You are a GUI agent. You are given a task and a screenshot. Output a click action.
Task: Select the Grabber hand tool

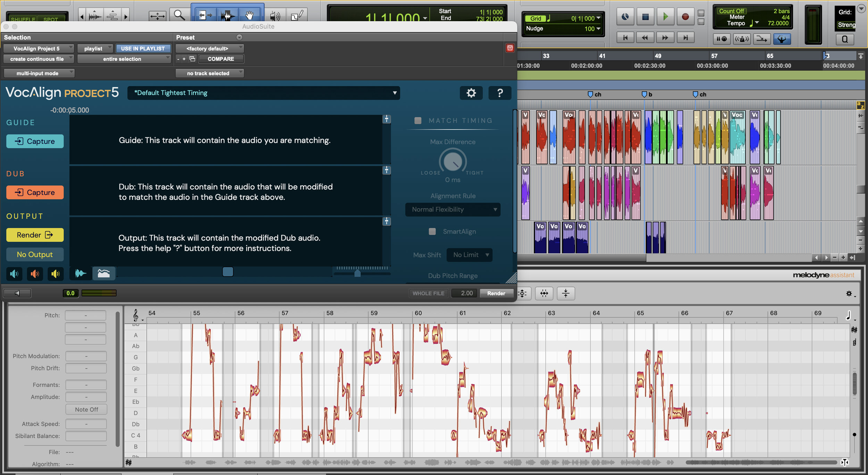coord(249,15)
